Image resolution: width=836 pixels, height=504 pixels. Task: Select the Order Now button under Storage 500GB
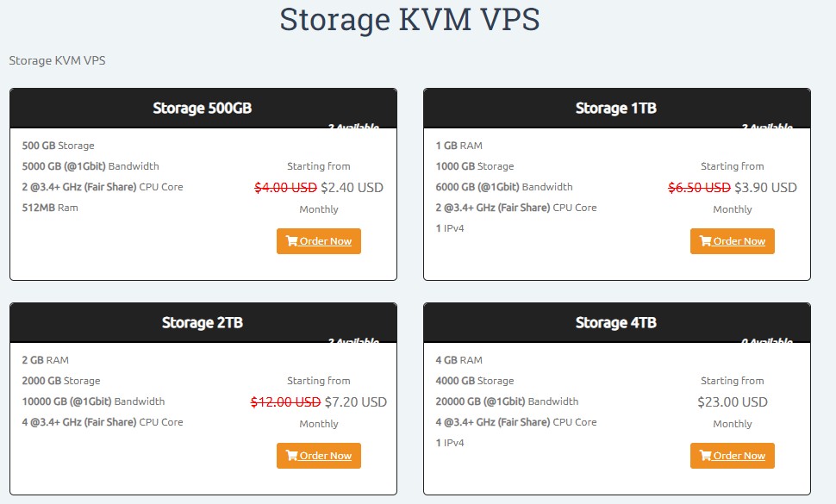[319, 241]
